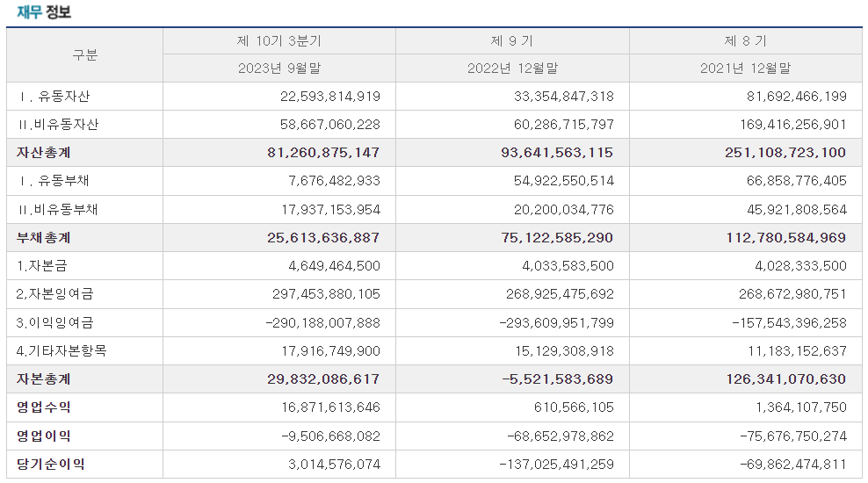Click the 2.자본잉여금 row label
The width and height of the screenshot is (868, 483).
pyautogui.click(x=54, y=294)
